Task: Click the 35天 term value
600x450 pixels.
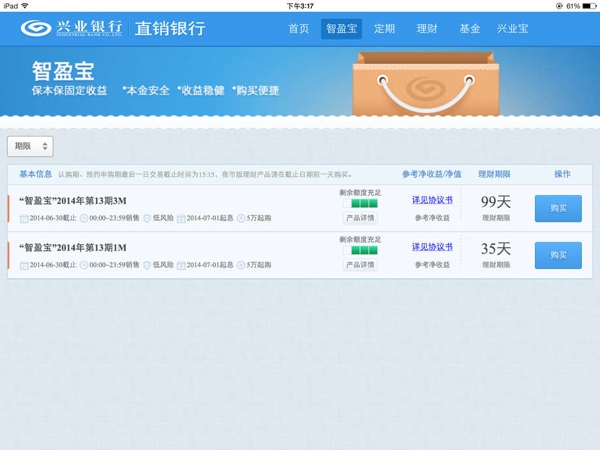Action: [x=496, y=249]
